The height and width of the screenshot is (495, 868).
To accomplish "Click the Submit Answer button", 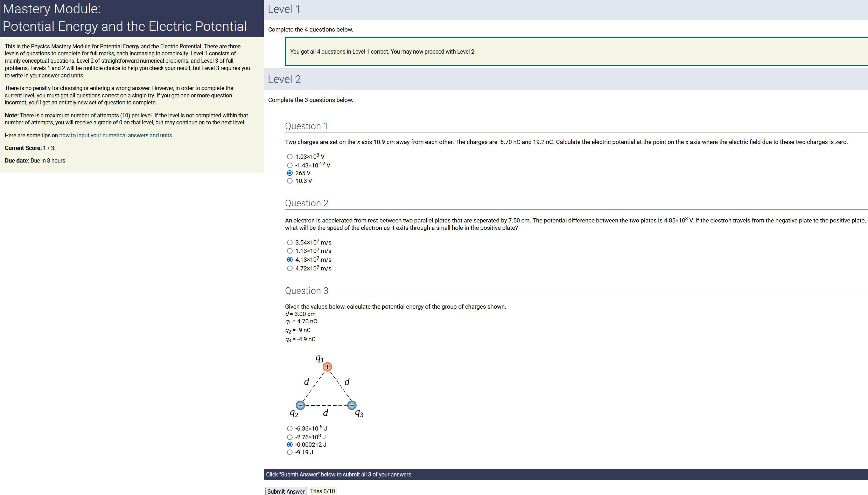I will [x=286, y=491].
